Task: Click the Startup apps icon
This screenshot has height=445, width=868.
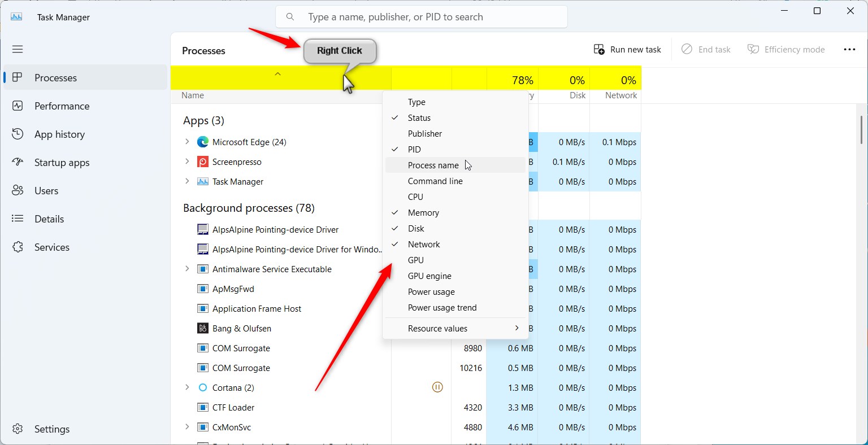Action: click(18, 162)
